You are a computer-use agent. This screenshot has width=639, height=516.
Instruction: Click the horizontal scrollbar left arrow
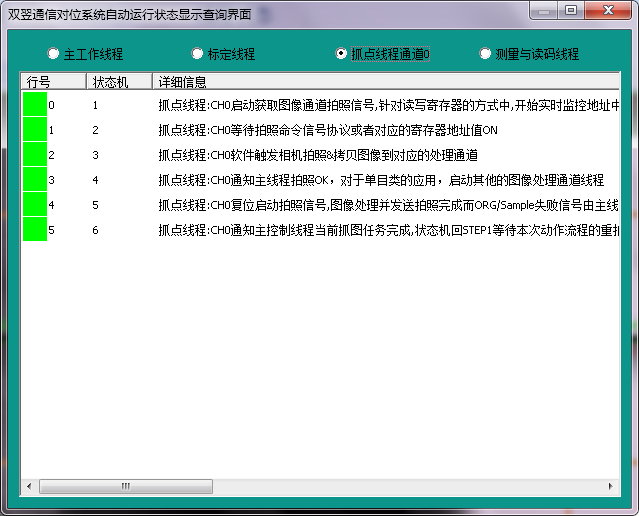coord(29,486)
